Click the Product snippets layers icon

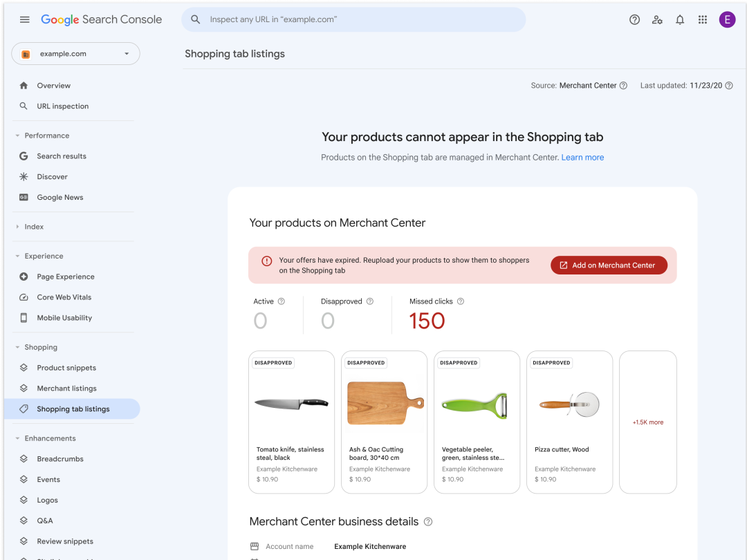click(24, 368)
